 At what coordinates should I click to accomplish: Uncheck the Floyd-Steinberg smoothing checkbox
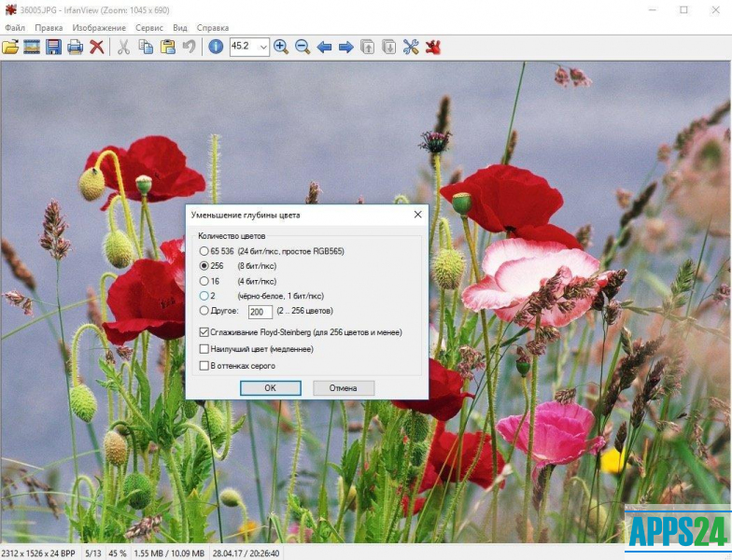[204, 332]
